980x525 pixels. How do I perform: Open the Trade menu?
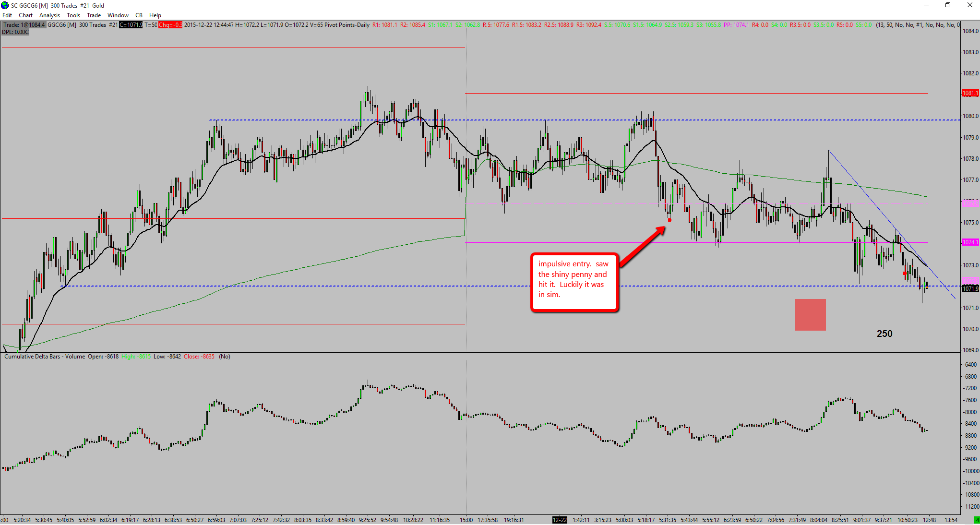pyautogui.click(x=94, y=15)
